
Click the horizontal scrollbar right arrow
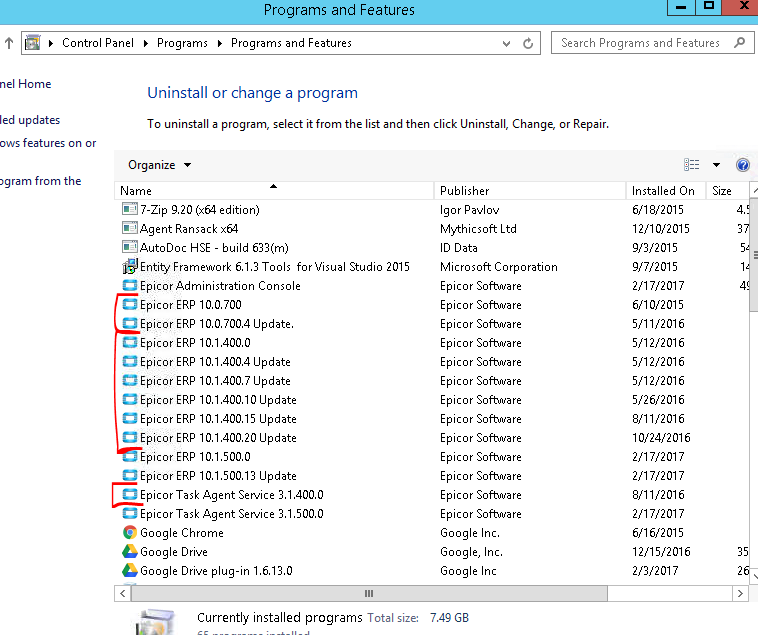tap(740, 593)
